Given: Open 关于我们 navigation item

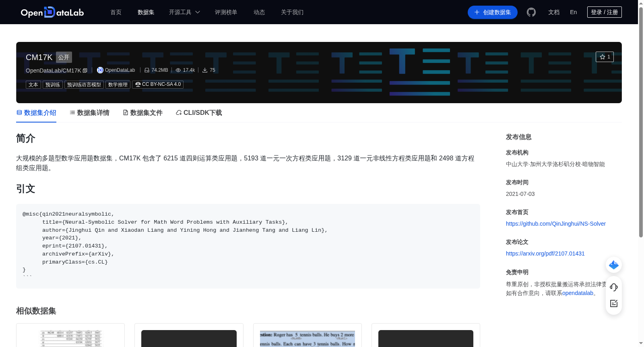Looking at the screenshot, I should 292,12.
